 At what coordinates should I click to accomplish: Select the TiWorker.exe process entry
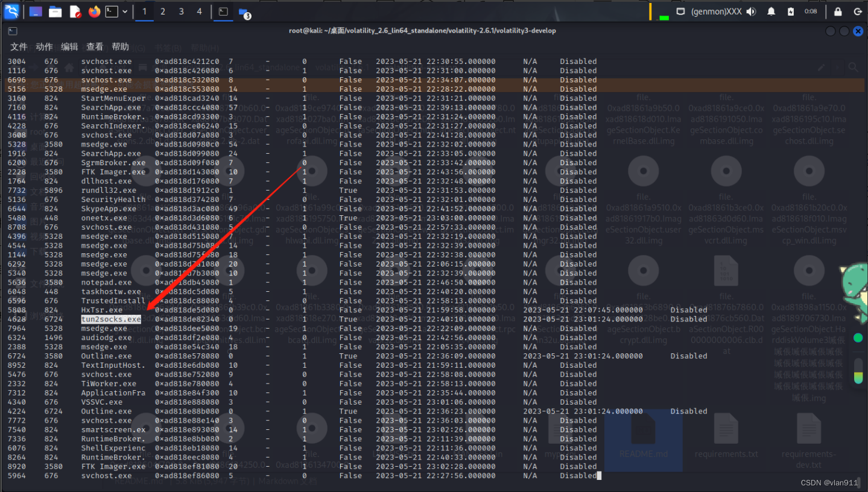(109, 383)
